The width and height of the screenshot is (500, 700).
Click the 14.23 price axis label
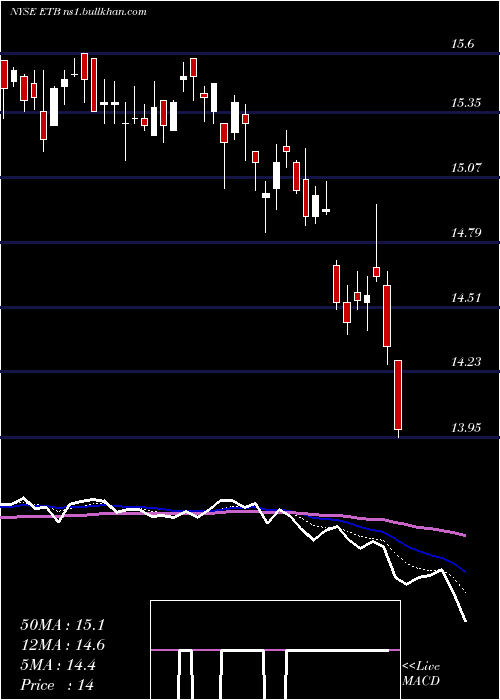point(467,362)
